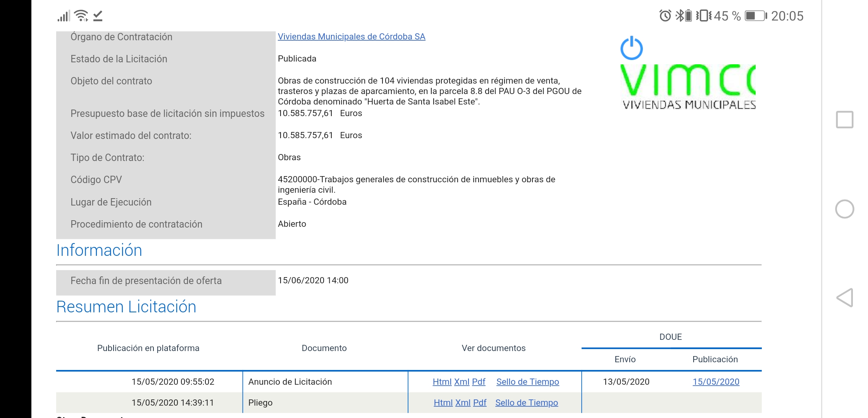Tap the Android back triangle button

point(845,298)
